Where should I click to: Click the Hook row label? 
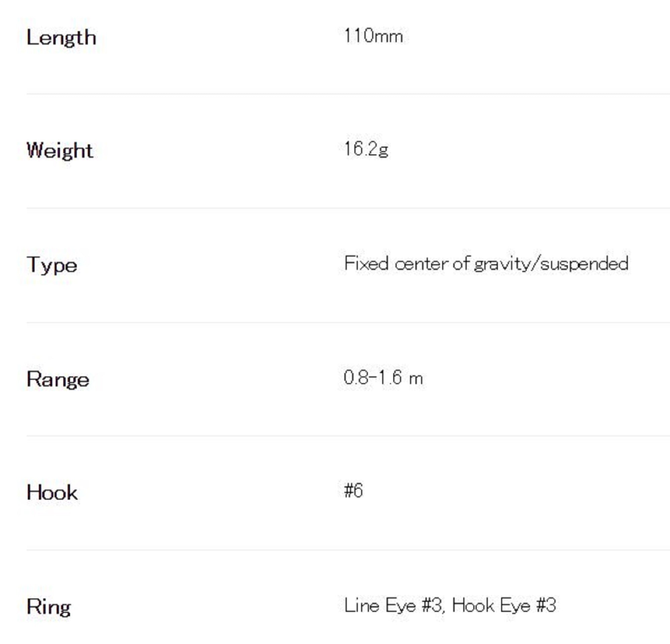click(52, 493)
